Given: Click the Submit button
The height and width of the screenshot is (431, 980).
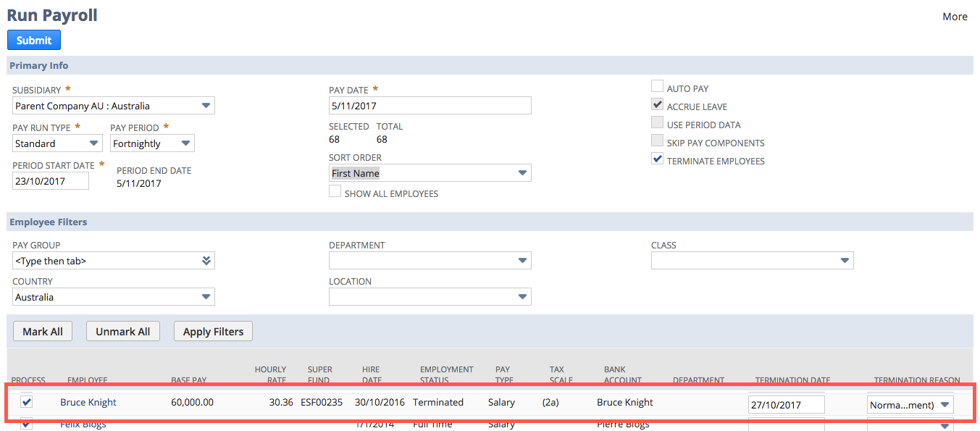Looking at the screenshot, I should (33, 40).
